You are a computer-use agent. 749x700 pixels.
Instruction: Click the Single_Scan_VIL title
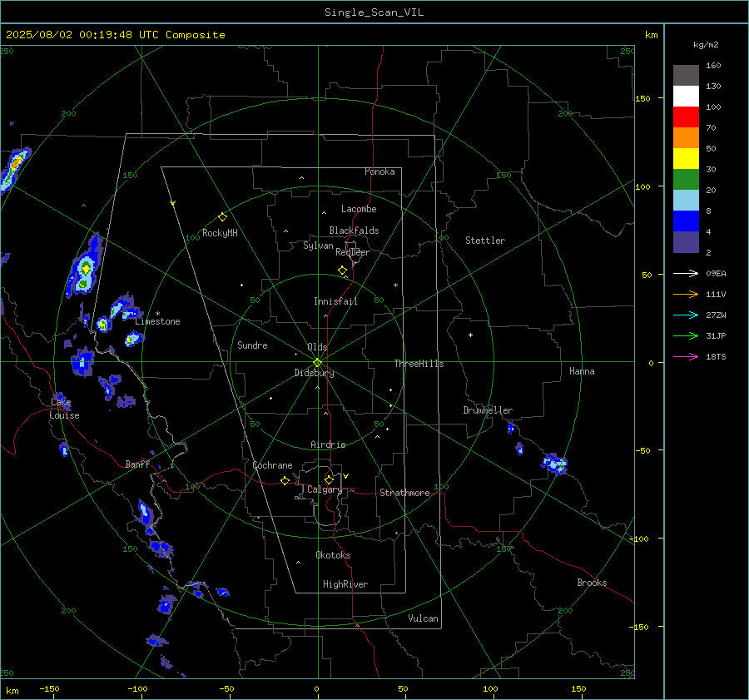pos(374,12)
